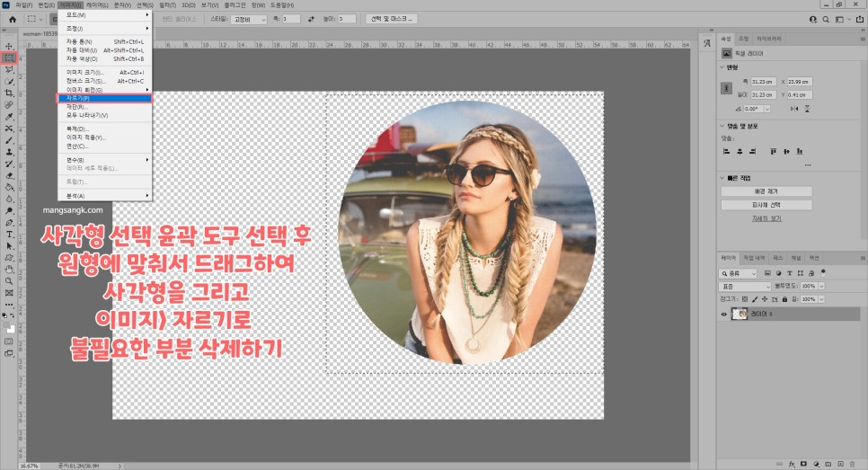The height and width of the screenshot is (470, 868).
Task: Toggle lock position icon
Action: coord(765,299)
